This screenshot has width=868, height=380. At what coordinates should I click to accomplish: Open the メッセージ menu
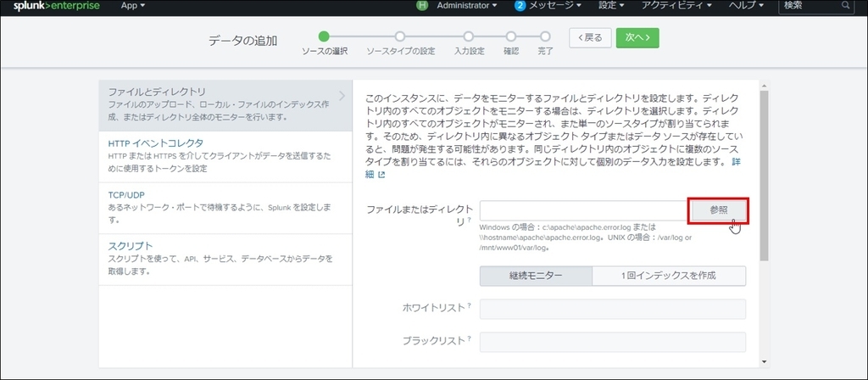tap(554, 6)
